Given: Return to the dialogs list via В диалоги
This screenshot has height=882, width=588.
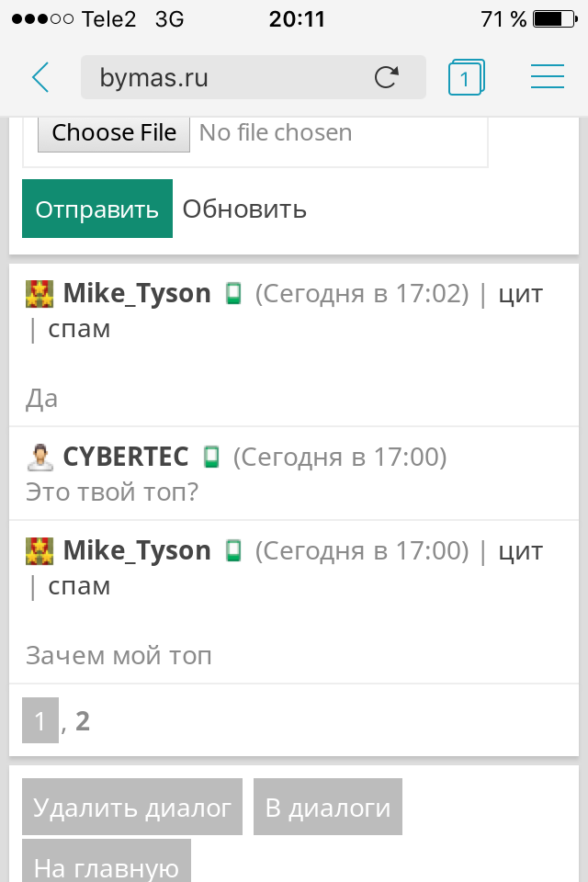Looking at the screenshot, I should [327, 808].
